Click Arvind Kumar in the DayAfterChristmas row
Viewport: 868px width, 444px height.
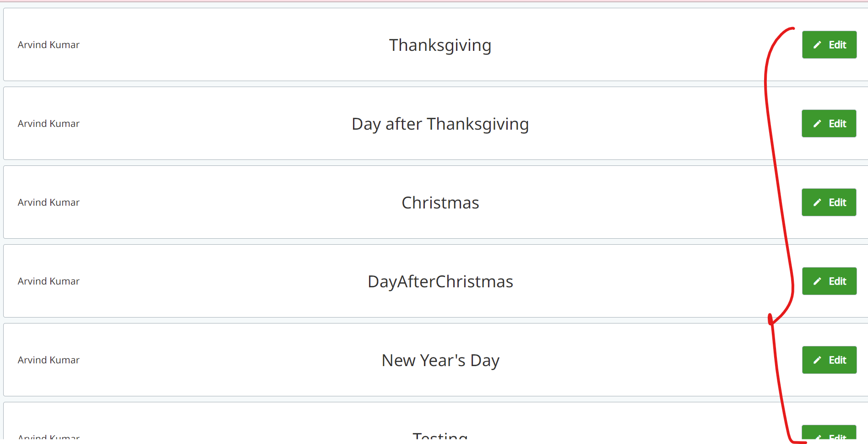pos(49,281)
